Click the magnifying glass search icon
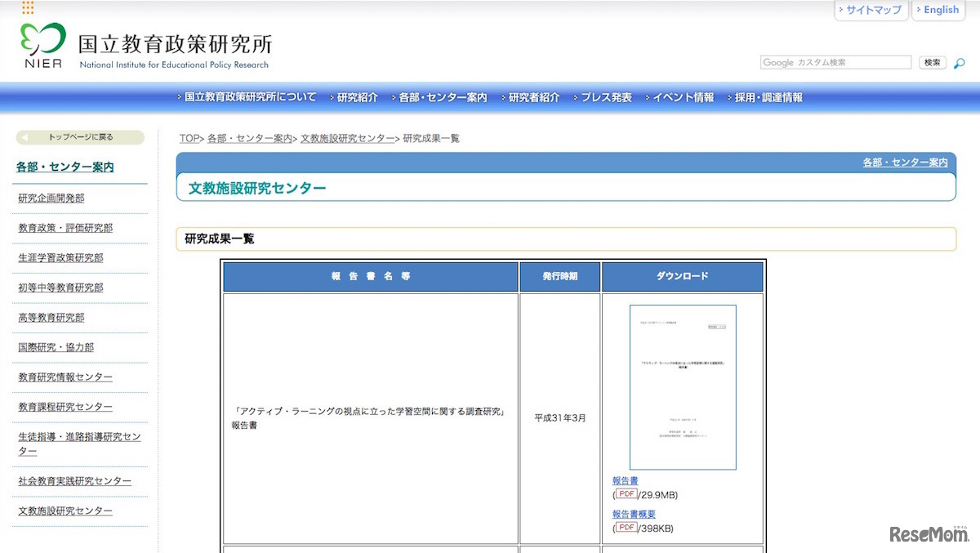980x553 pixels. [957, 63]
